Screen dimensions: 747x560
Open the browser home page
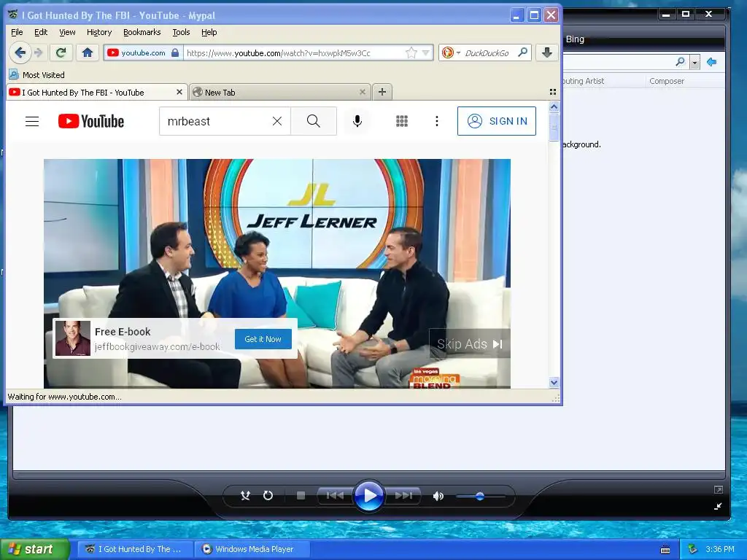pos(88,52)
